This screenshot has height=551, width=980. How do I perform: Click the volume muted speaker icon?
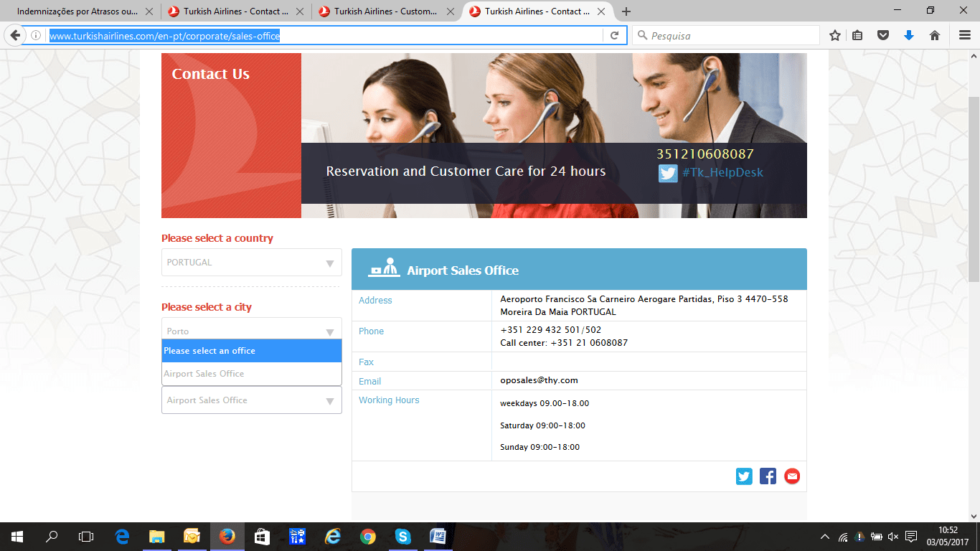coord(893,537)
